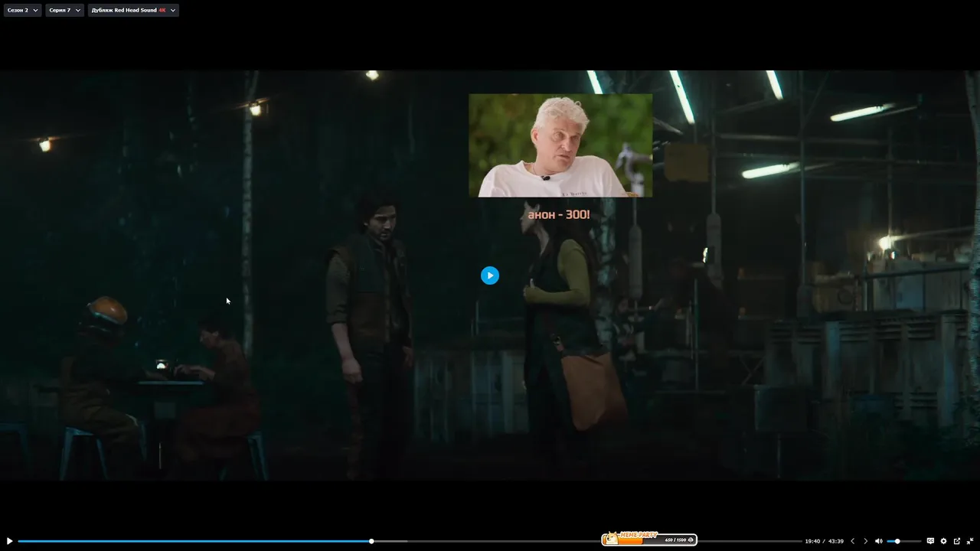980x551 pixels.
Task: Toggle subtitles (CC) icon
Action: (x=930, y=541)
